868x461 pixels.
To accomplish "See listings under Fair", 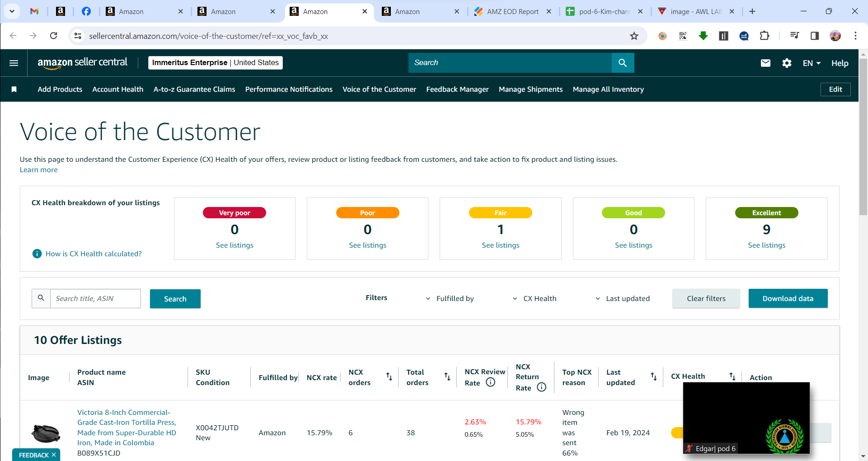I will click(x=501, y=245).
